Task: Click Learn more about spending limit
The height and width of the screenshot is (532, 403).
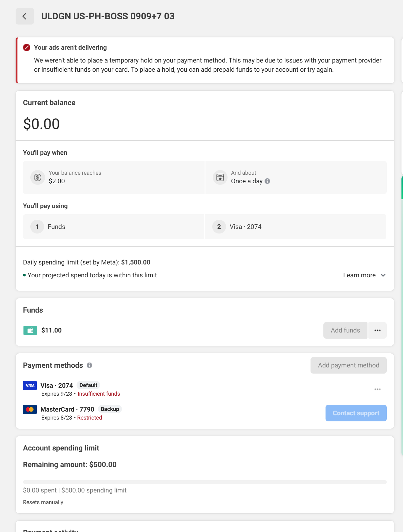Action: click(360, 275)
